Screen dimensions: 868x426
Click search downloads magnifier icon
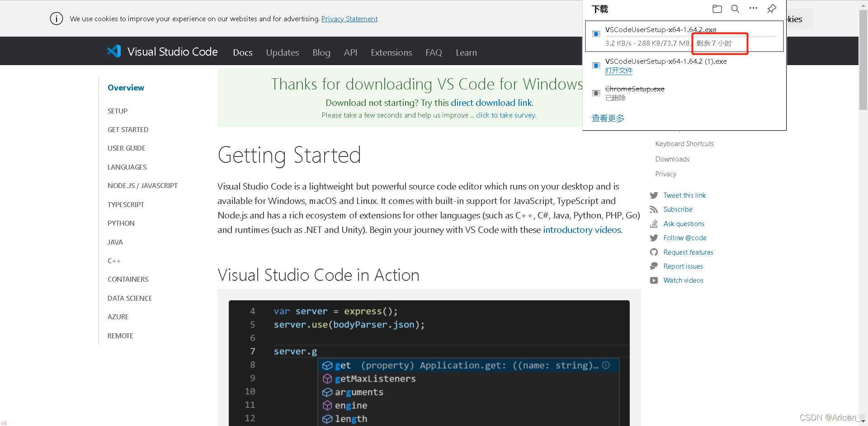coord(735,9)
